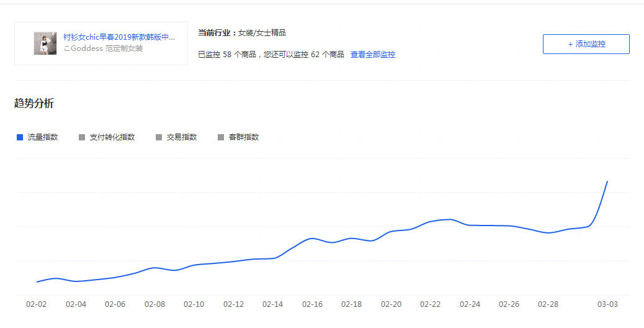Image resolution: width=644 pixels, height=328 pixels.
Task: Click trend line start point at 02-02
Action: tap(37, 282)
